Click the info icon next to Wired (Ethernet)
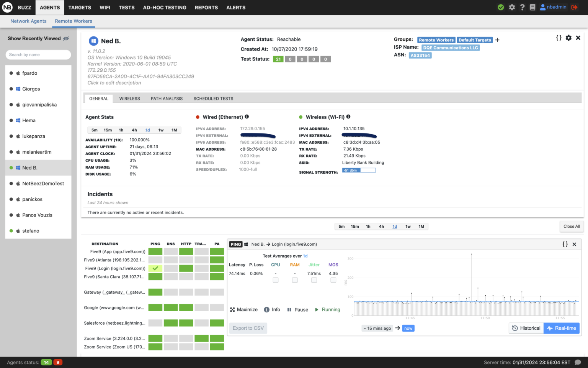The image size is (588, 368). point(247,117)
